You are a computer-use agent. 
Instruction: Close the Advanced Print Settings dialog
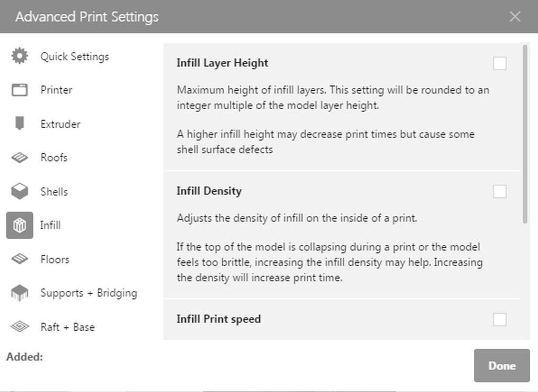pyautogui.click(x=515, y=16)
